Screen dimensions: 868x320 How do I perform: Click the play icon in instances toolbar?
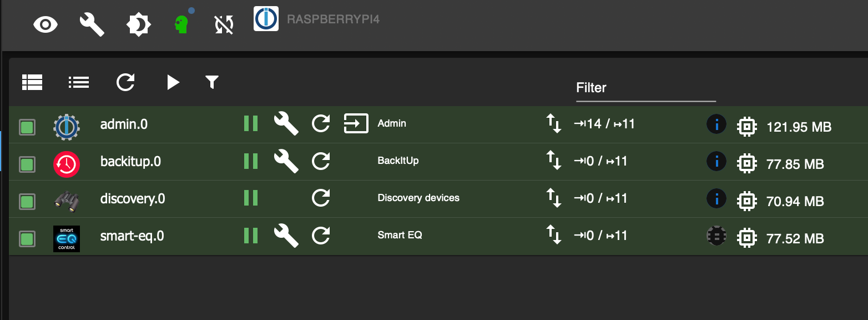[173, 82]
